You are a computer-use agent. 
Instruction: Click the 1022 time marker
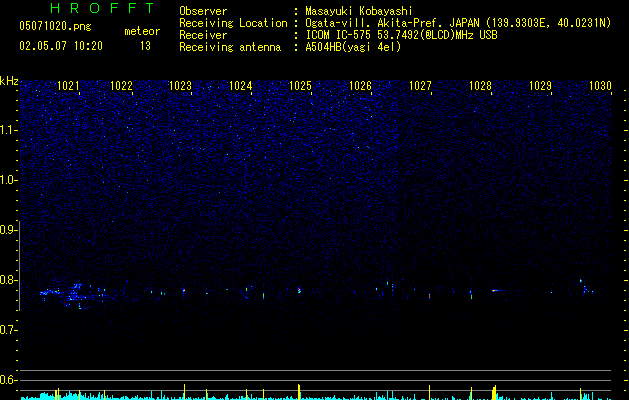tap(121, 86)
